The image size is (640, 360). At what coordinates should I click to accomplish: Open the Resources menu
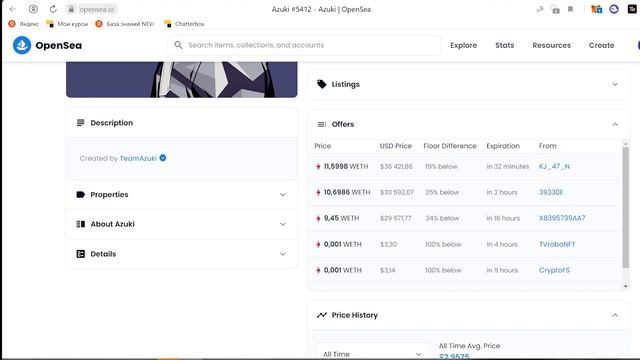click(551, 45)
